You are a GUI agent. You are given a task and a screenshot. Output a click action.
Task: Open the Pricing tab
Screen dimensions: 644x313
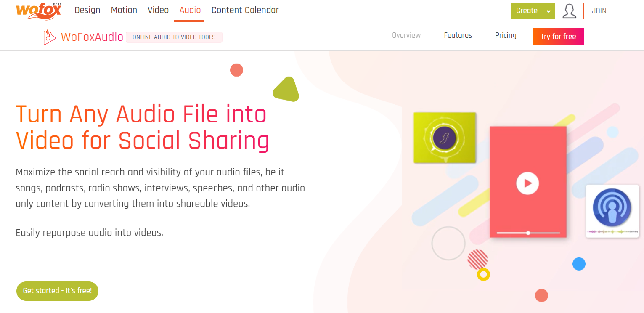point(506,35)
